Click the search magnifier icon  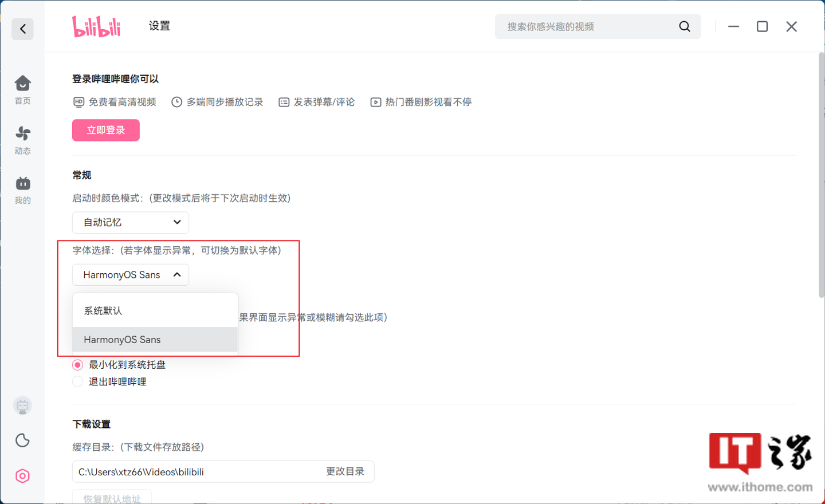(x=684, y=26)
